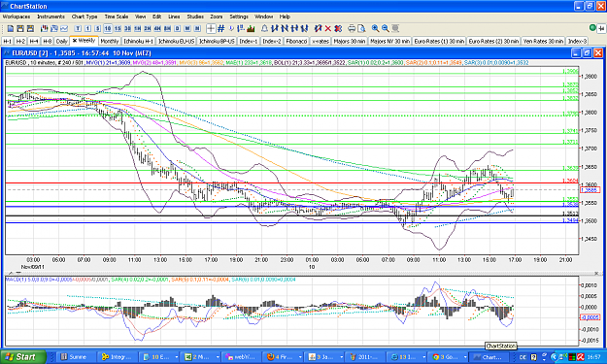This screenshot has width=607, height=364.
Task: Click the Windows Start button
Action: tap(23, 356)
